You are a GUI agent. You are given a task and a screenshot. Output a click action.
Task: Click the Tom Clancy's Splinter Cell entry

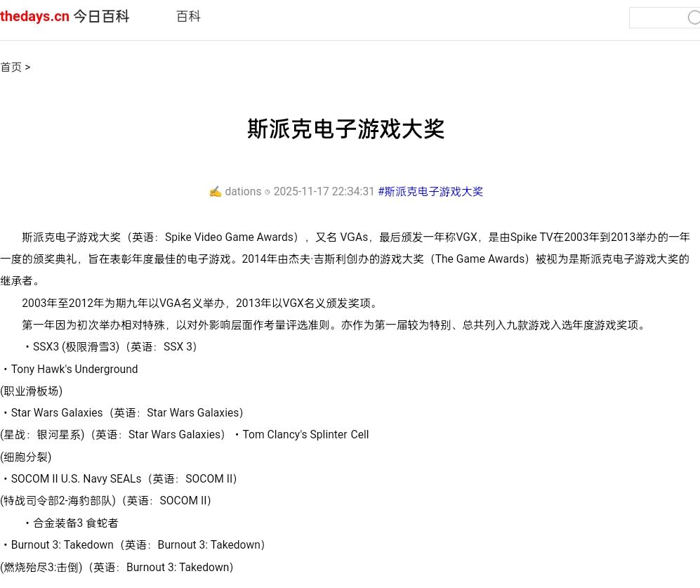pos(302,434)
